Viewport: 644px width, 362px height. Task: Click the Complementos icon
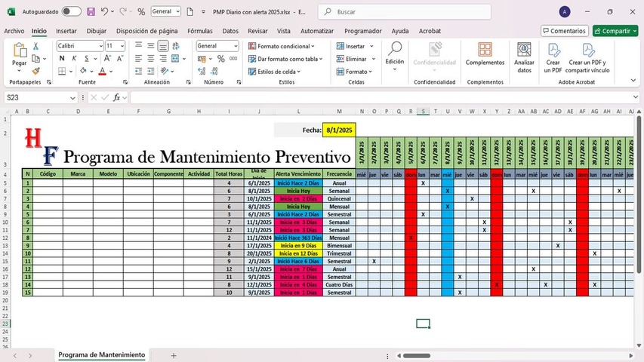click(x=485, y=50)
